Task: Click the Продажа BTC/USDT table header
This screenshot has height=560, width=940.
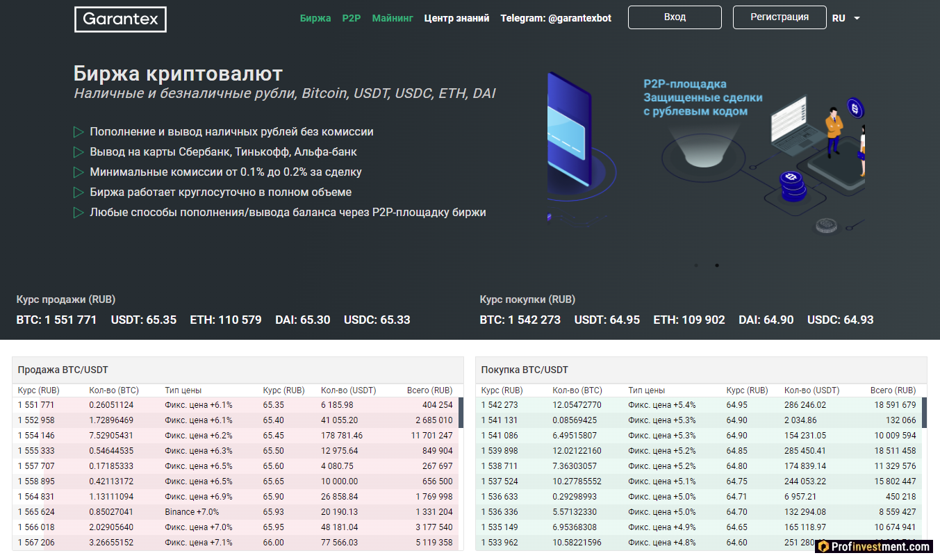Action: point(238,370)
